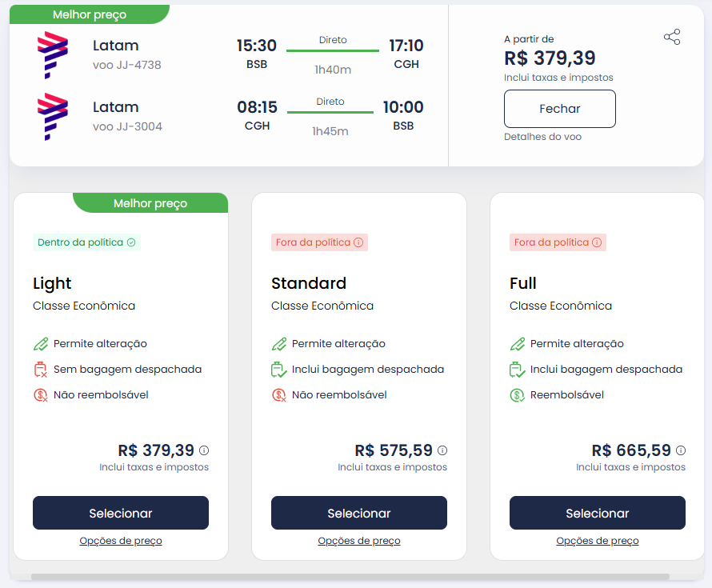Open Opções de preço under Standard
The image size is (712, 588).
[359, 541]
